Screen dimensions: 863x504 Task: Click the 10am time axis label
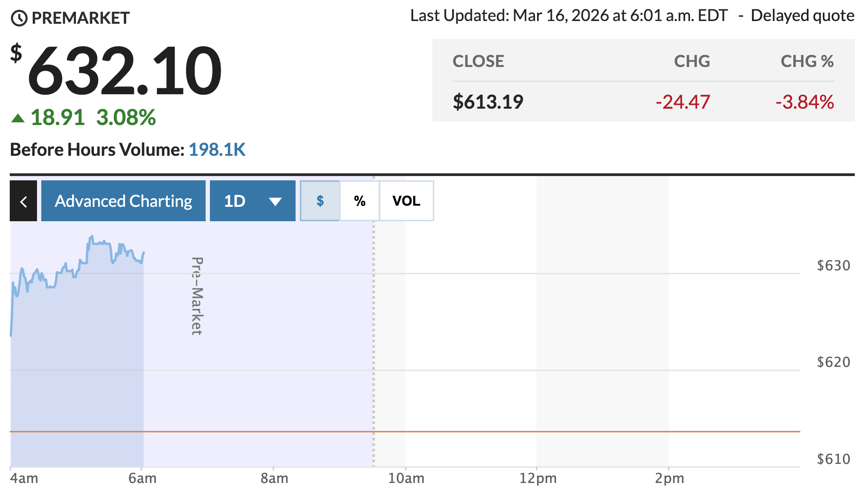coord(406,478)
